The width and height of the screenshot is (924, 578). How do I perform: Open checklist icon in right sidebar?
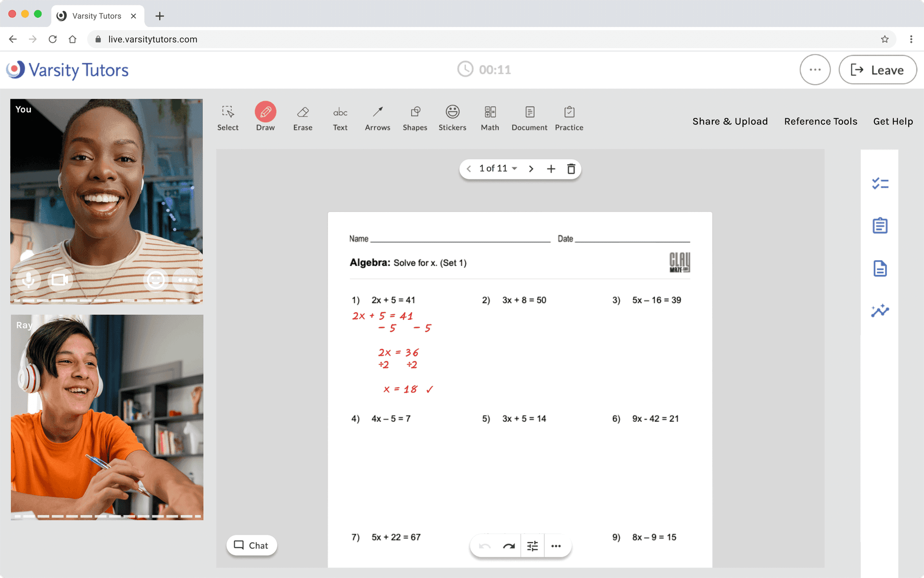pos(880,184)
